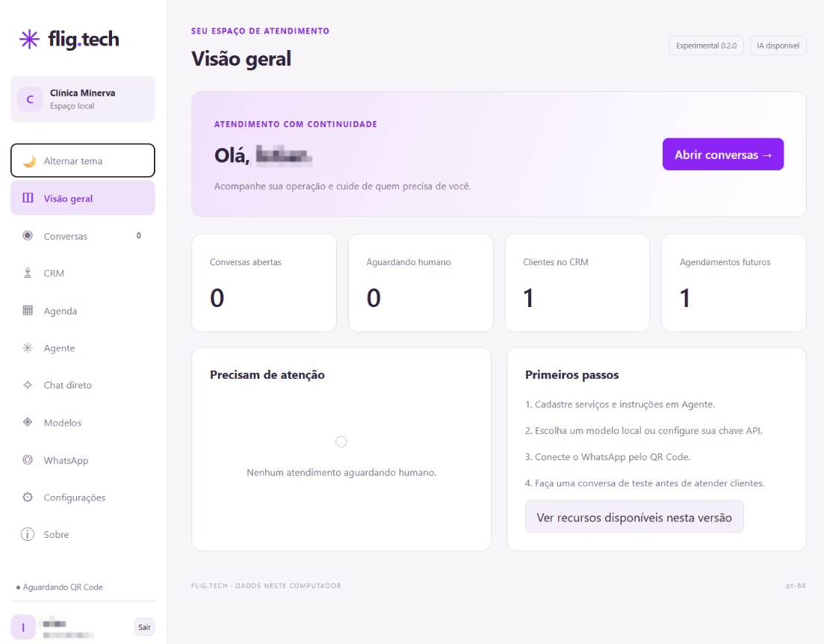
Task: Select the Visão geral menu item
Action: [x=82, y=198]
